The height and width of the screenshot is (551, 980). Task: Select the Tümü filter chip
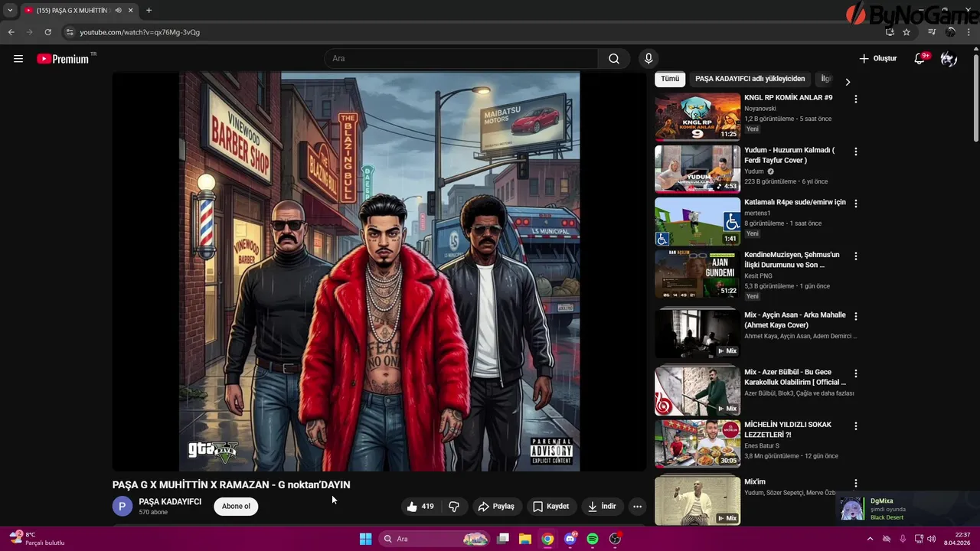tap(670, 79)
